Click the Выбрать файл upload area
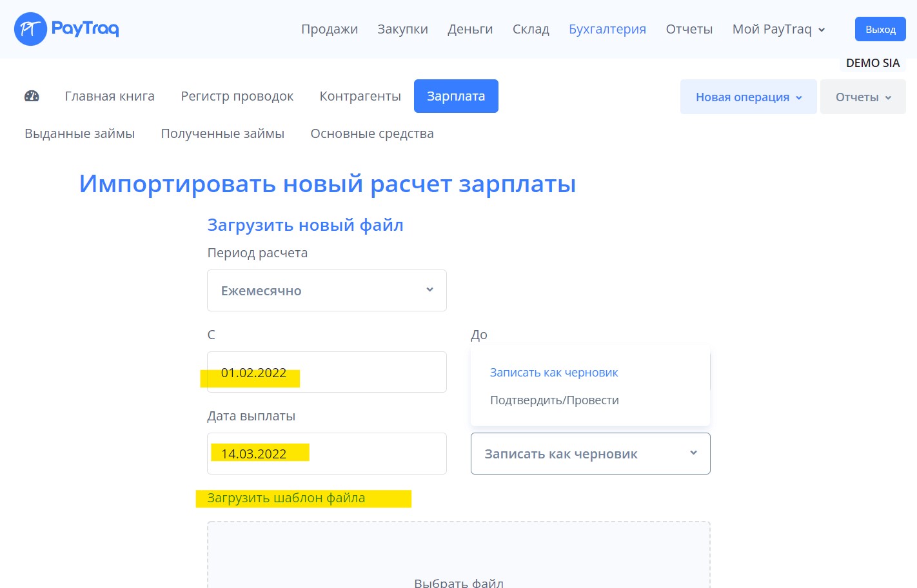Viewport: 917px width, 588px height. 458,555
